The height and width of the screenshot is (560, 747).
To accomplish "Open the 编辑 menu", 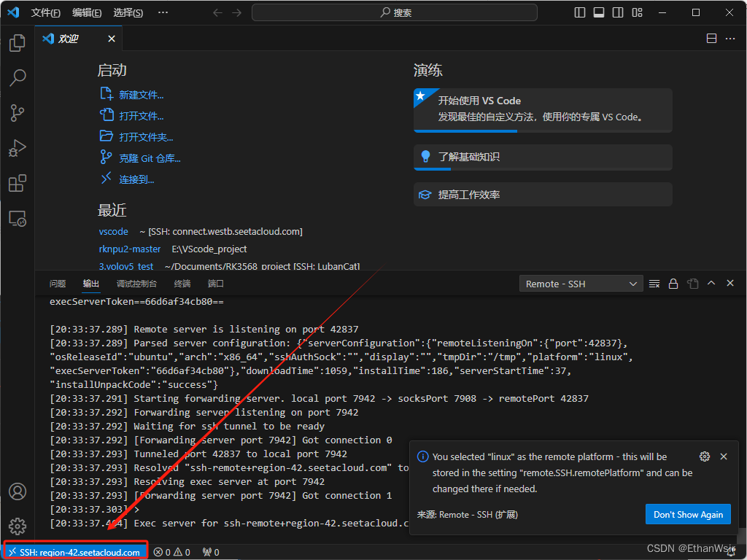I will tap(87, 13).
